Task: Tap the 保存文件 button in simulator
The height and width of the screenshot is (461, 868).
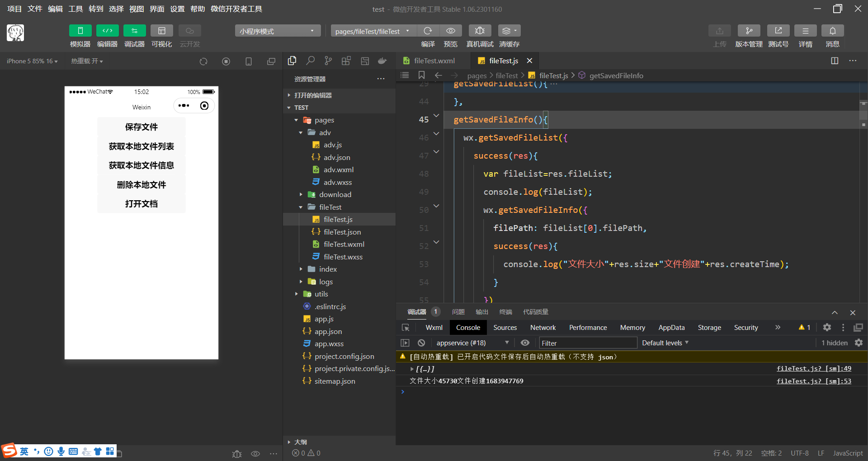Action: coord(142,127)
